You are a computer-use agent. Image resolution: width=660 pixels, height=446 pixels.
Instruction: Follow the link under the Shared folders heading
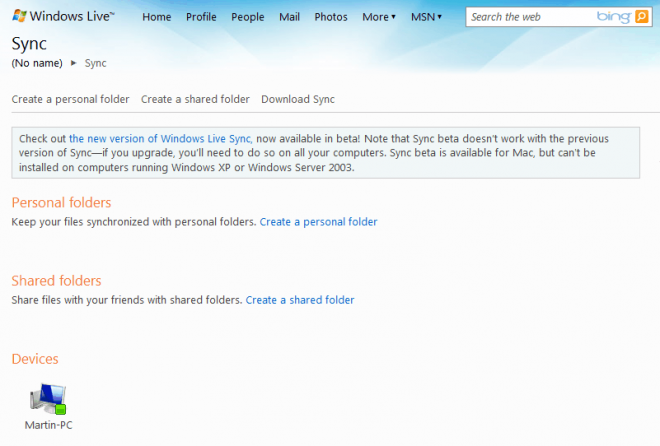point(300,299)
